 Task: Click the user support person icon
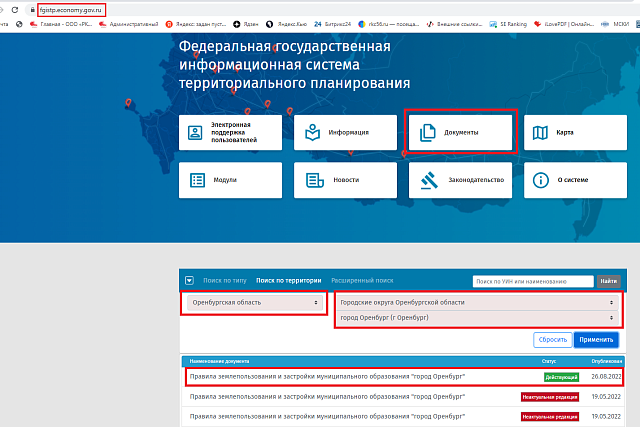[195, 132]
